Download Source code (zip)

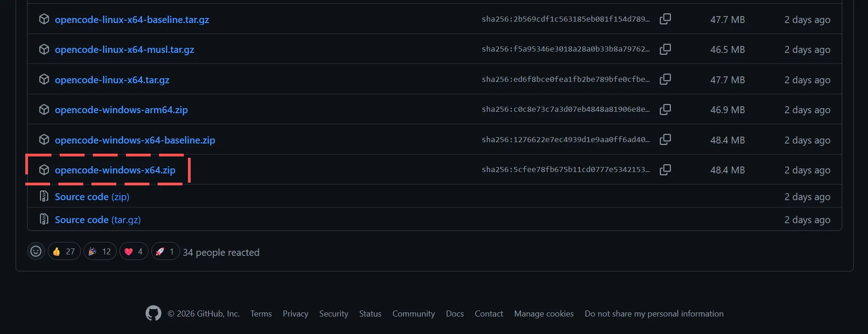[92, 197]
